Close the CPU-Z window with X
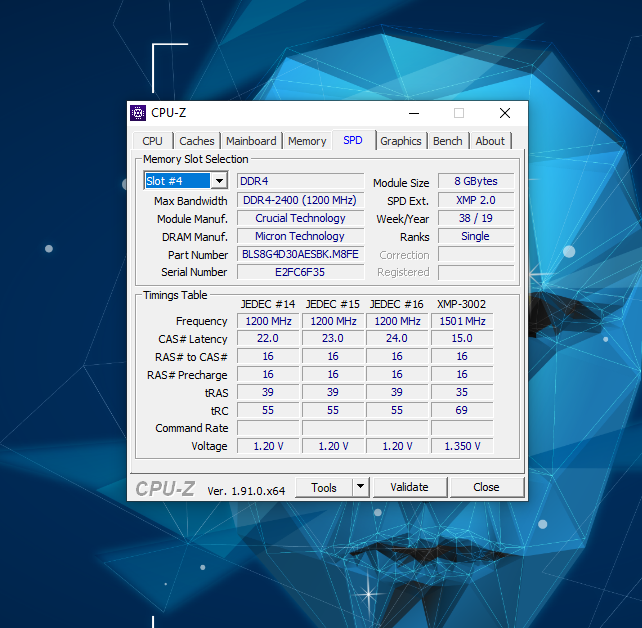642x628 pixels. coord(505,113)
